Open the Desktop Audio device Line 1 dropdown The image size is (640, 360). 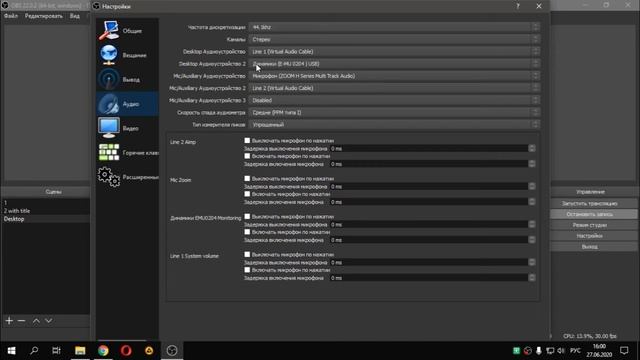click(394, 52)
